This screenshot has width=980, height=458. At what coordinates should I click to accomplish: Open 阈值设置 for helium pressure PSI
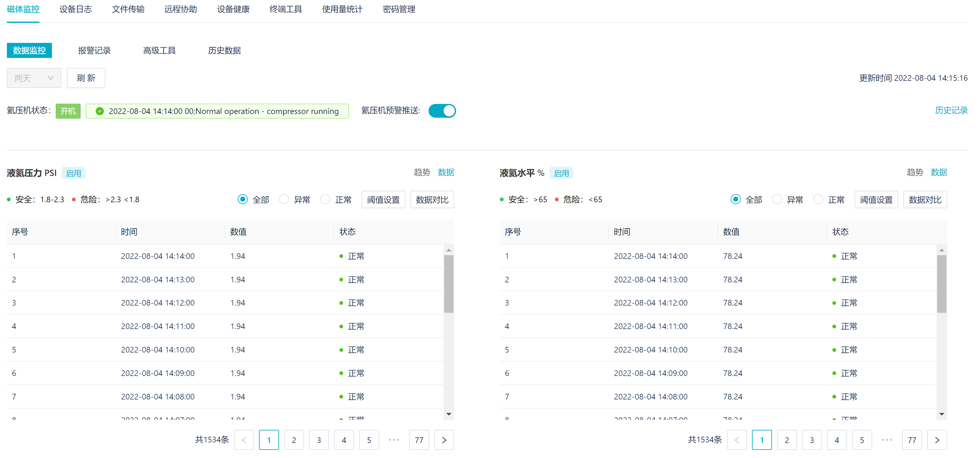pos(383,199)
